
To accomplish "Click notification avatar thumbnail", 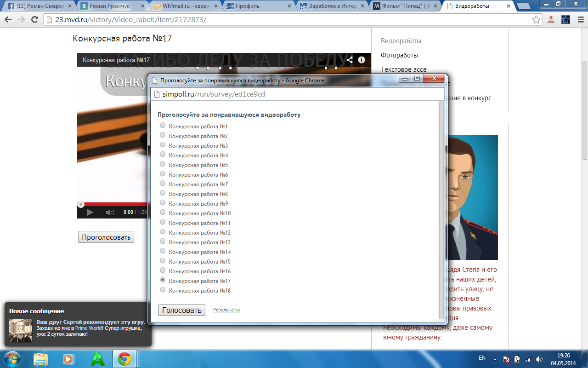I will click(x=21, y=330).
